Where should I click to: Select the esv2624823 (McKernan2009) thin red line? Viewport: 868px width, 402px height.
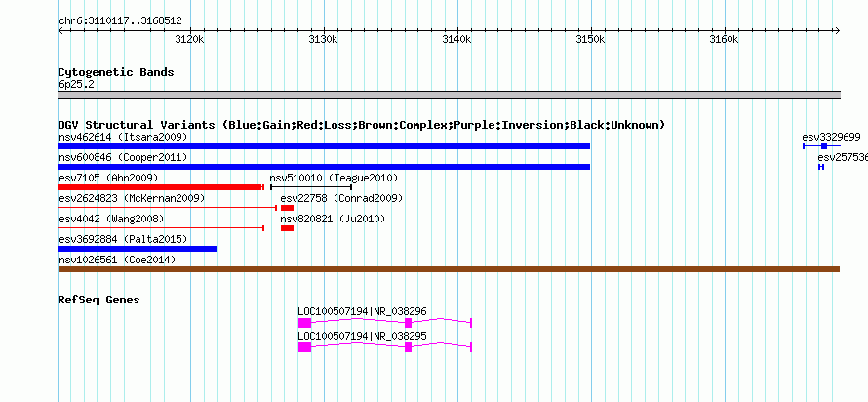pyautogui.click(x=167, y=208)
